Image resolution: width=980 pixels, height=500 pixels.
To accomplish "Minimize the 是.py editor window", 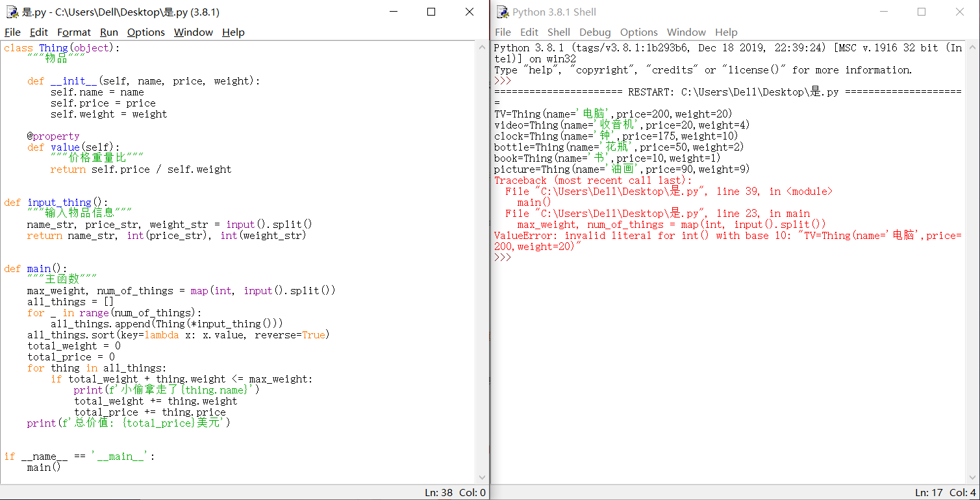I will pyautogui.click(x=393, y=12).
